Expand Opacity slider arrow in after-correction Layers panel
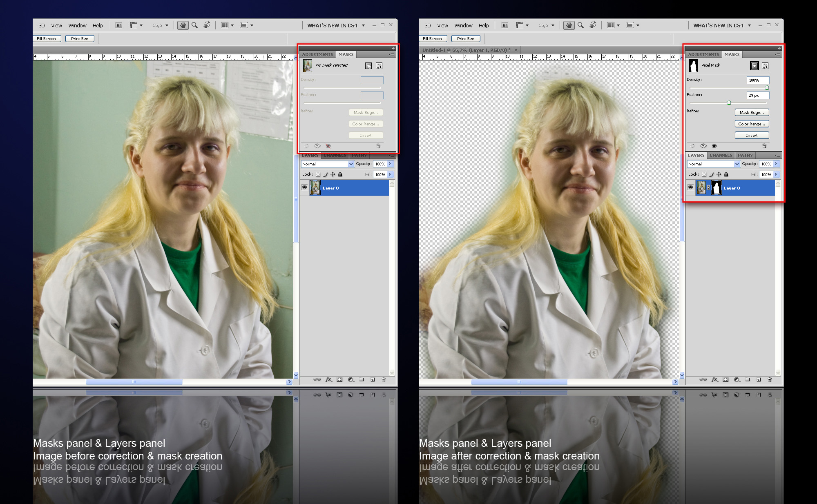Viewport: 817px width, 504px height. pyautogui.click(x=776, y=164)
